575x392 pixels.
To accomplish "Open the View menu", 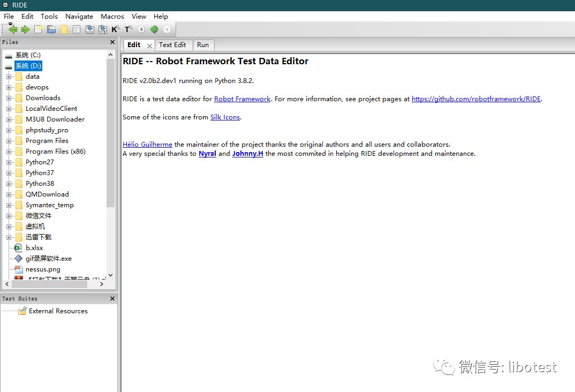I will click(x=139, y=17).
